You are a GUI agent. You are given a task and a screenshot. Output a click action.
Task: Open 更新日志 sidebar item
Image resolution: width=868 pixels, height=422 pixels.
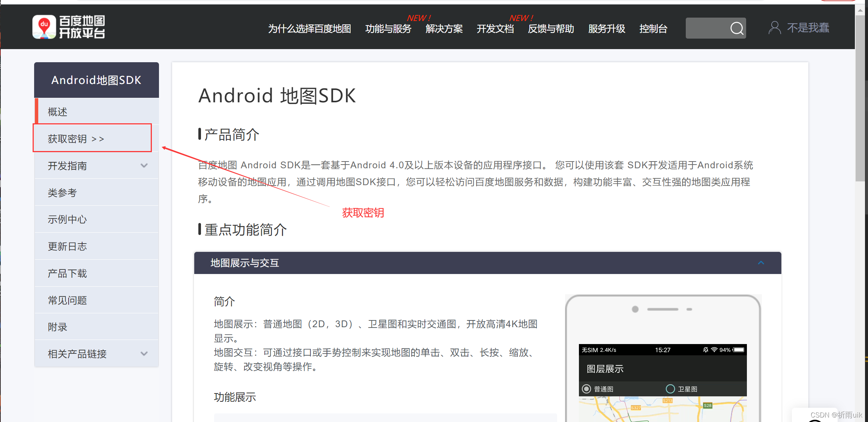pos(97,246)
